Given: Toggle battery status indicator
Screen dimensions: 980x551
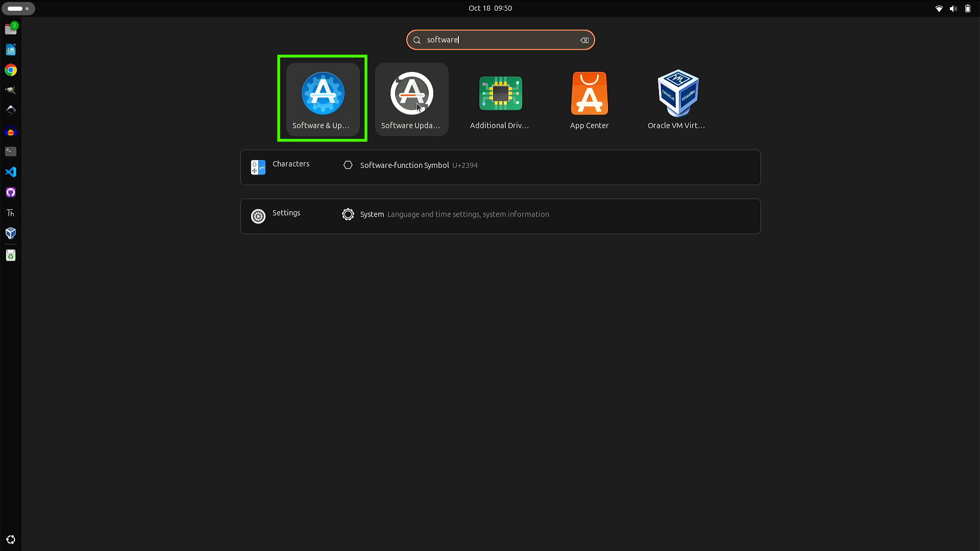Looking at the screenshot, I should [x=967, y=8].
